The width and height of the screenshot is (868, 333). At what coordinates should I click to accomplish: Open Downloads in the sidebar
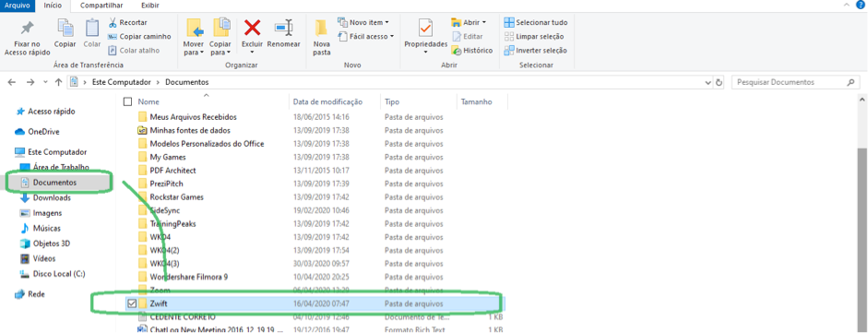52,197
